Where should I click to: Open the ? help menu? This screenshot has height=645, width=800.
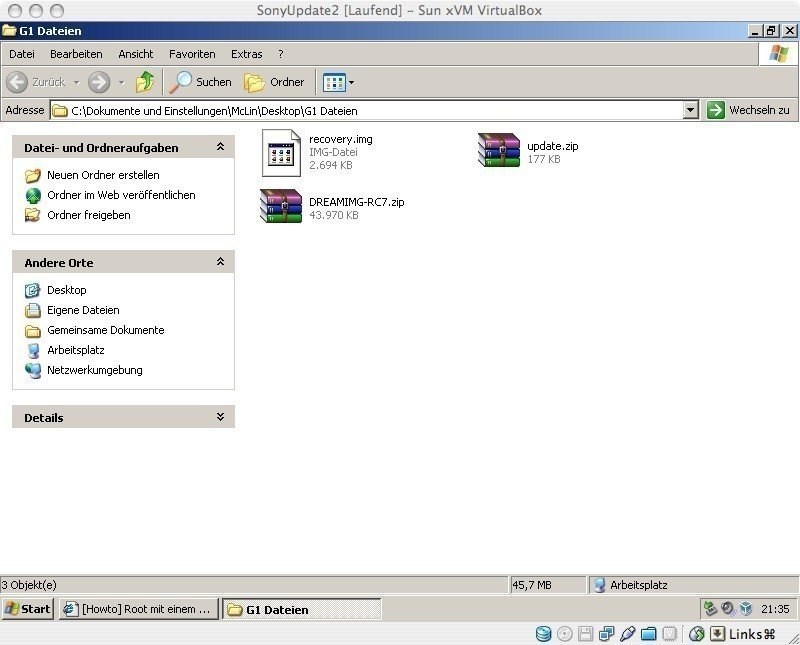click(x=281, y=54)
